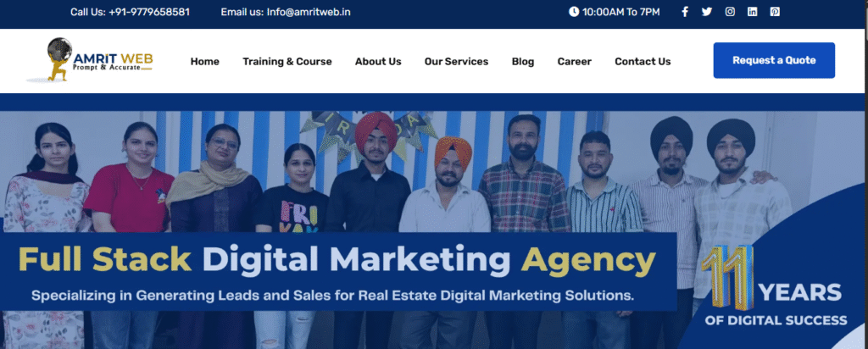The width and height of the screenshot is (868, 349).
Task: Open the Twitter bird icon
Action: (707, 12)
